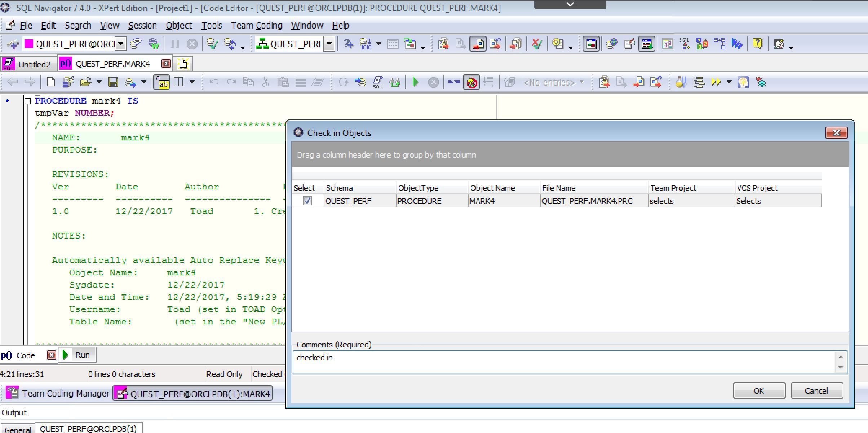Toggle the output window toolbar button
Screen dimensions: 868x433
click(647, 44)
